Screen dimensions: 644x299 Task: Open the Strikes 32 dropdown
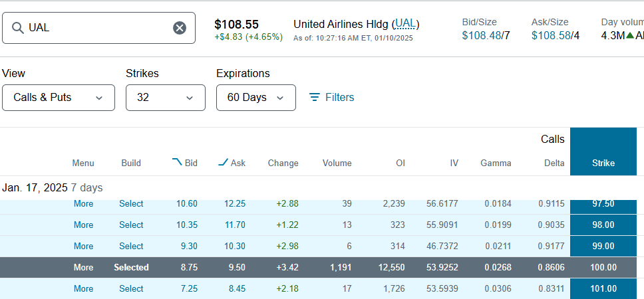click(x=166, y=98)
